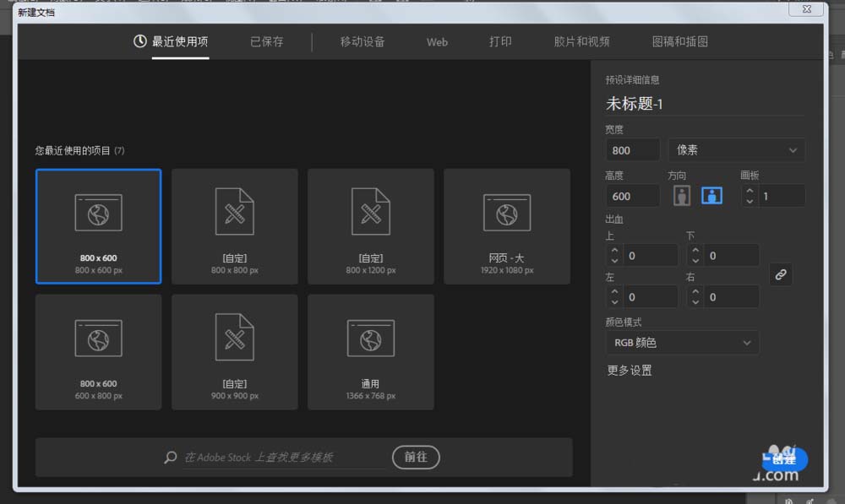Click the magnifier search icon
Screen dimensions: 845x504
tap(171, 458)
